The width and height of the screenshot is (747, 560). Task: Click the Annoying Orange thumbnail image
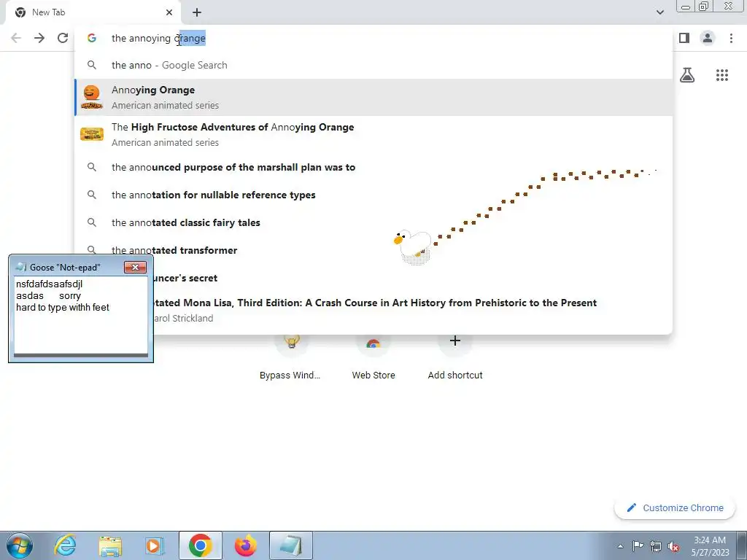click(91, 97)
